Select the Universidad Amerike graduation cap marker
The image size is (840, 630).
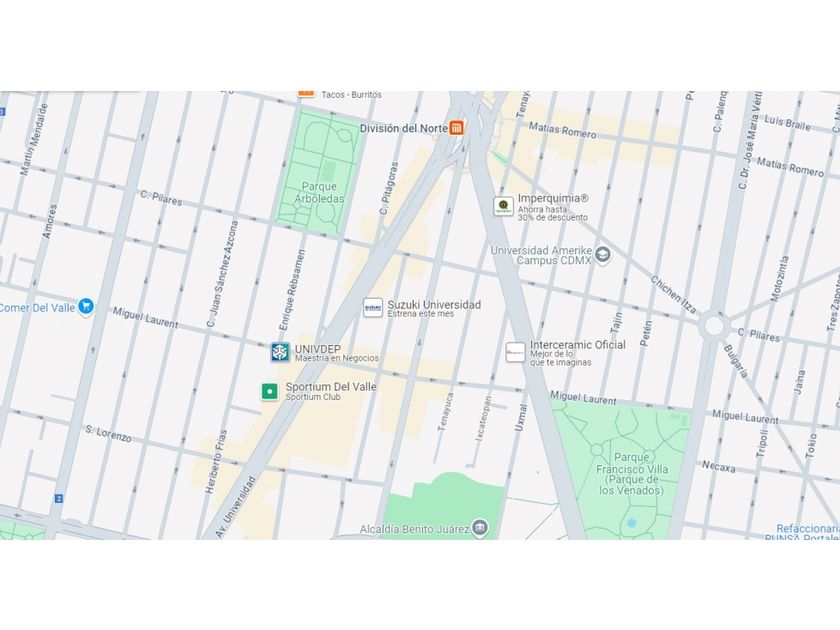tap(603, 255)
